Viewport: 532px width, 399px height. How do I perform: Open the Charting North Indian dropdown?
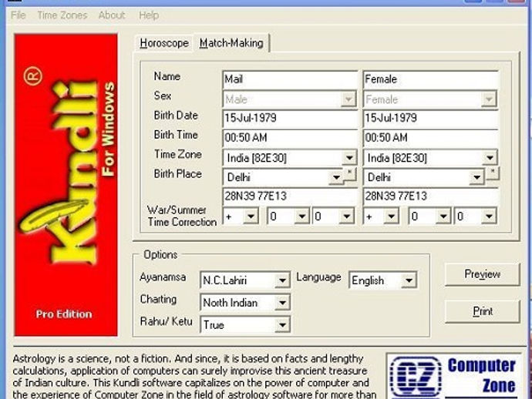245,303
